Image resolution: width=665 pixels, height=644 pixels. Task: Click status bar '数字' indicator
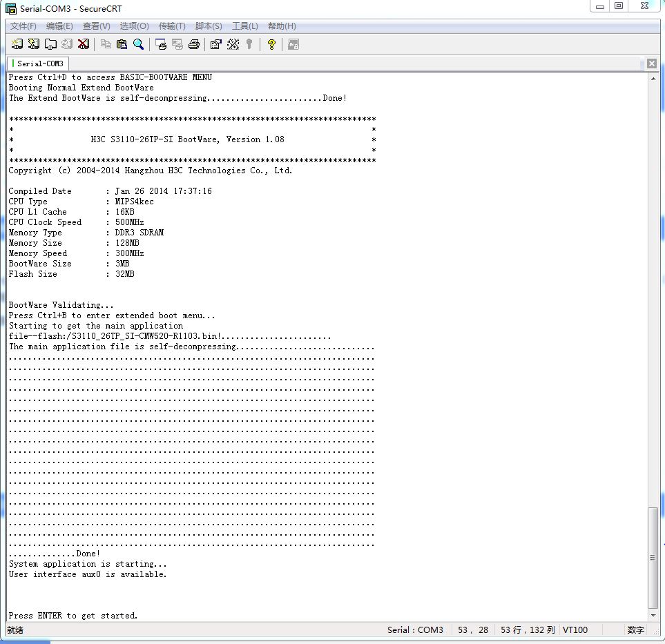click(x=636, y=630)
